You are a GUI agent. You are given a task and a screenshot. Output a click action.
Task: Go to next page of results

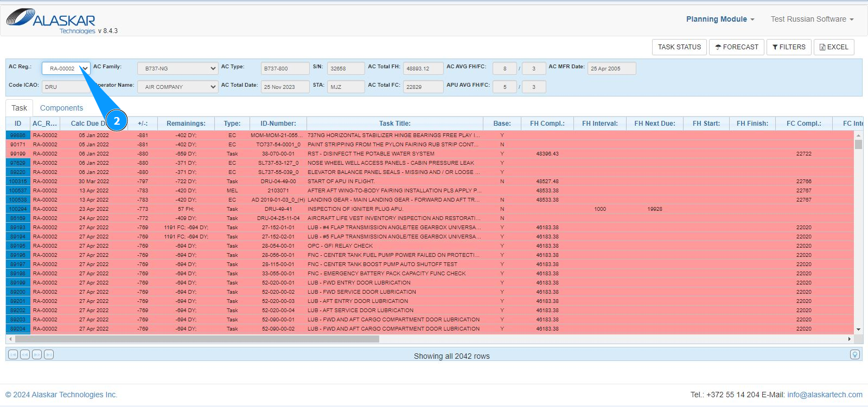coord(37,354)
